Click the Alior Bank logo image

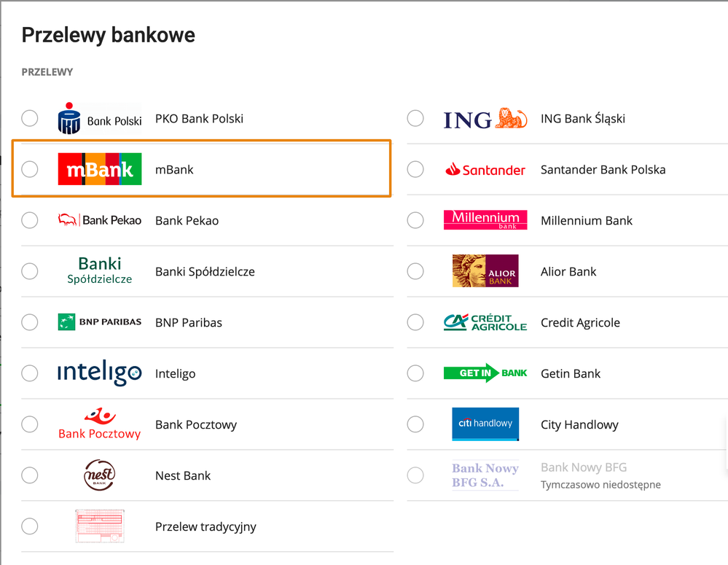point(485,271)
